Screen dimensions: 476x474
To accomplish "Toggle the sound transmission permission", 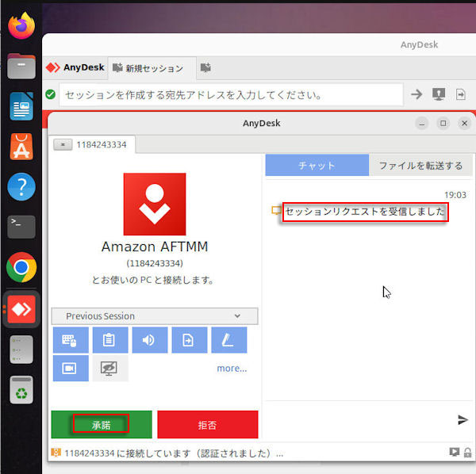I will click(150, 340).
